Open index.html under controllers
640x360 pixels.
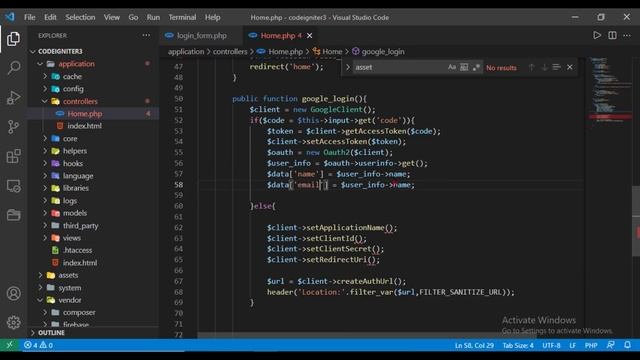(x=93, y=126)
